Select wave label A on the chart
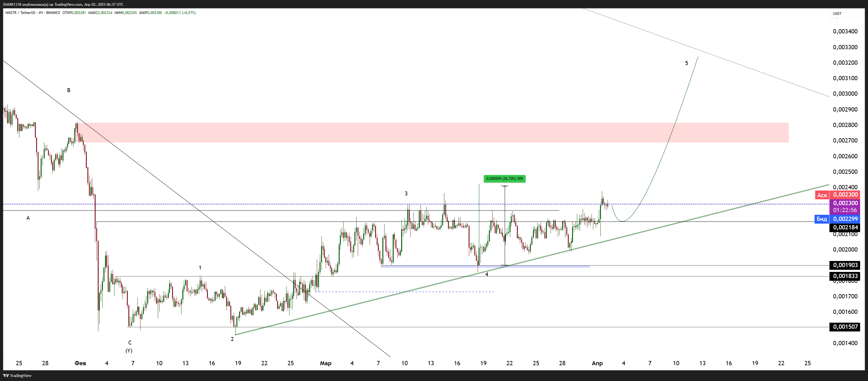The image size is (868, 381). [x=28, y=218]
